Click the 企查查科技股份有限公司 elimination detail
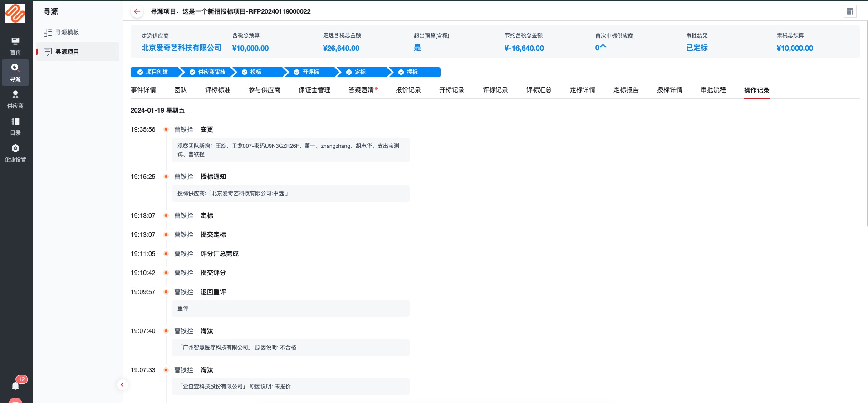Screen dimensions: 868x403 pos(291,387)
